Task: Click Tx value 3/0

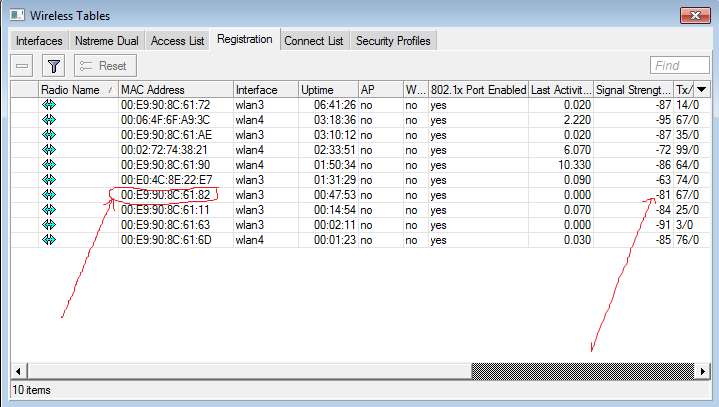Action: 685,225
